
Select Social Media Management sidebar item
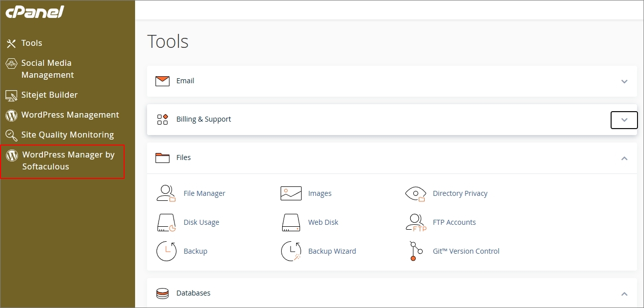point(47,69)
